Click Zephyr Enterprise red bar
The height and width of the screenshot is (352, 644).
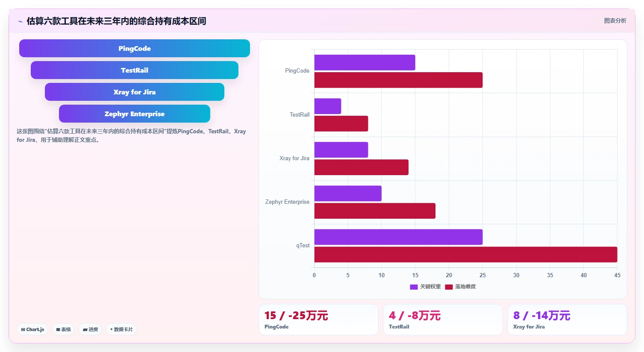375,211
